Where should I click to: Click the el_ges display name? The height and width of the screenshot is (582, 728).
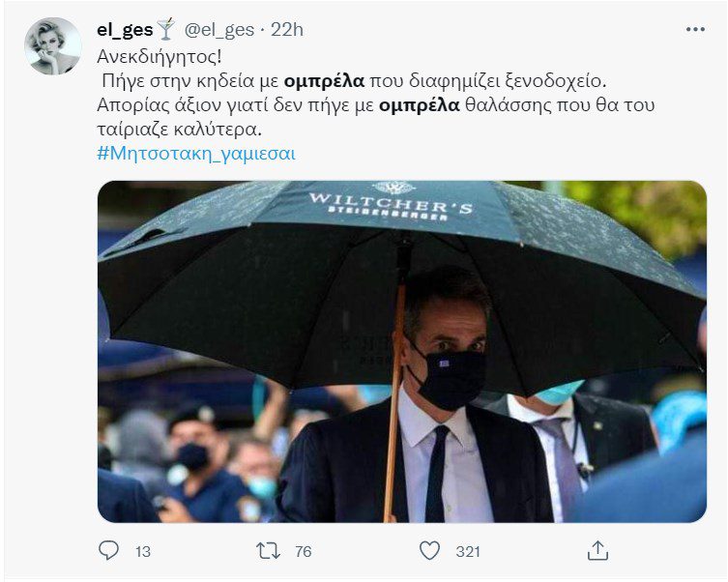[125, 30]
